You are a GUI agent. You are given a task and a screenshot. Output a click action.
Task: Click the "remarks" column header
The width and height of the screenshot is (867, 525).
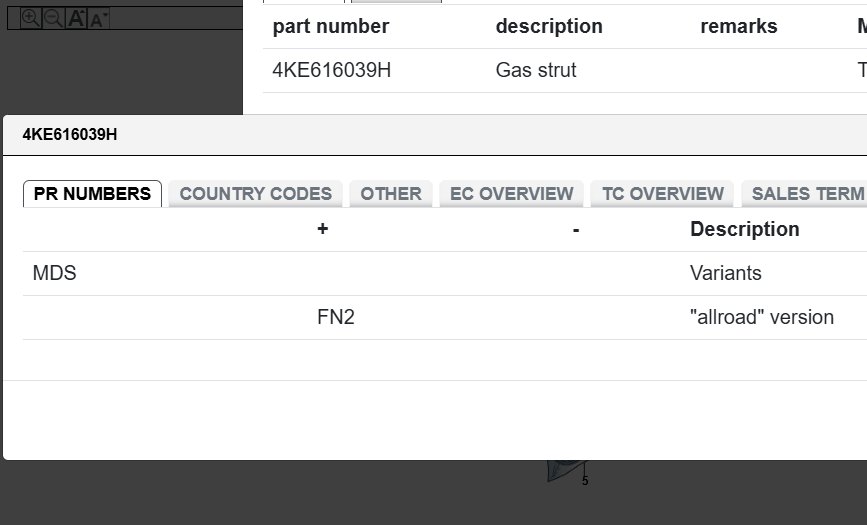pos(738,26)
